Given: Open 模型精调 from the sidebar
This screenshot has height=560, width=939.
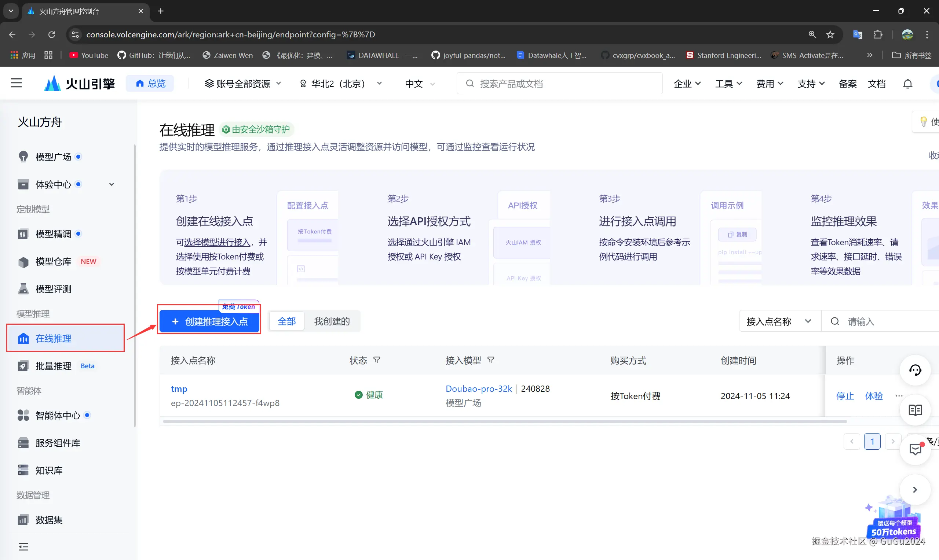Looking at the screenshot, I should coord(53,234).
